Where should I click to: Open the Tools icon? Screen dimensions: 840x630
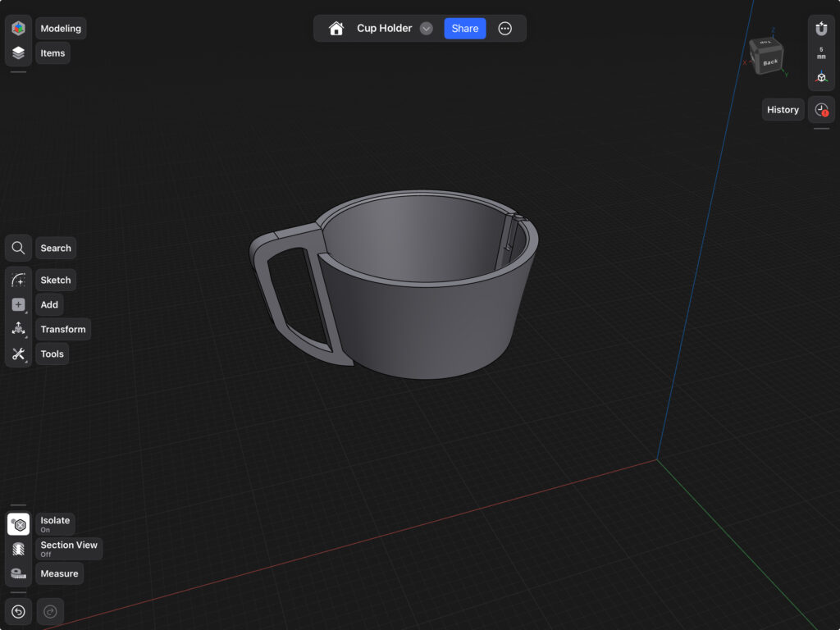point(18,354)
